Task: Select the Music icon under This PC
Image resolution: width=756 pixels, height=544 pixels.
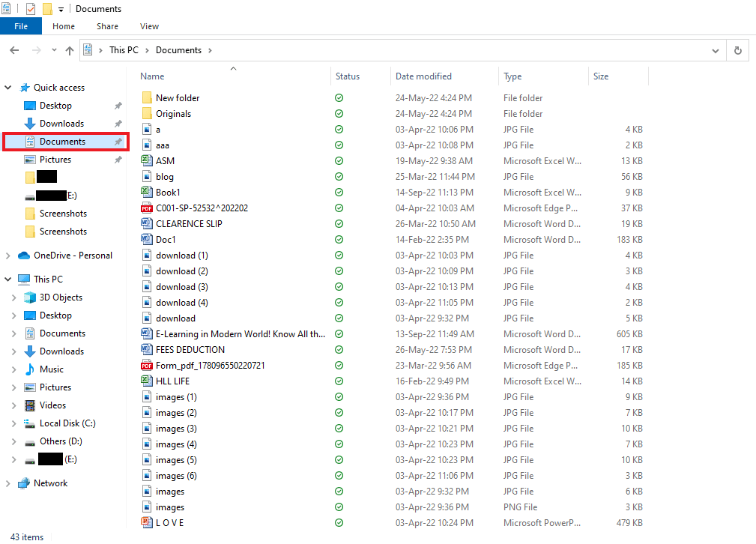Action: (x=30, y=369)
